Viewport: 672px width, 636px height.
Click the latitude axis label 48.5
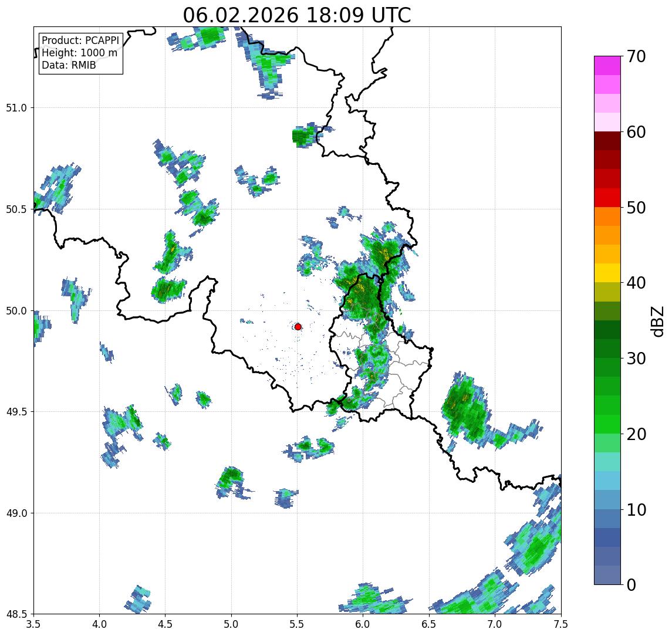pos(16,614)
